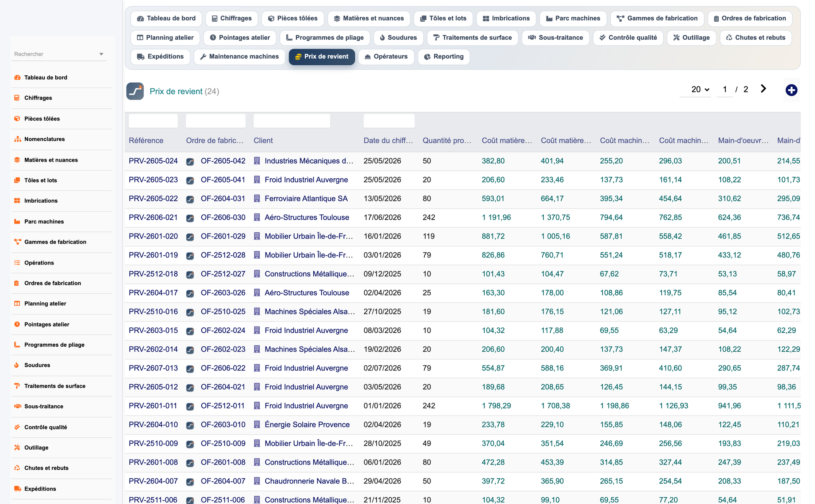This screenshot has width=815, height=504.
Task: Open fabrication order OF-2605-041
Action: pos(223,180)
